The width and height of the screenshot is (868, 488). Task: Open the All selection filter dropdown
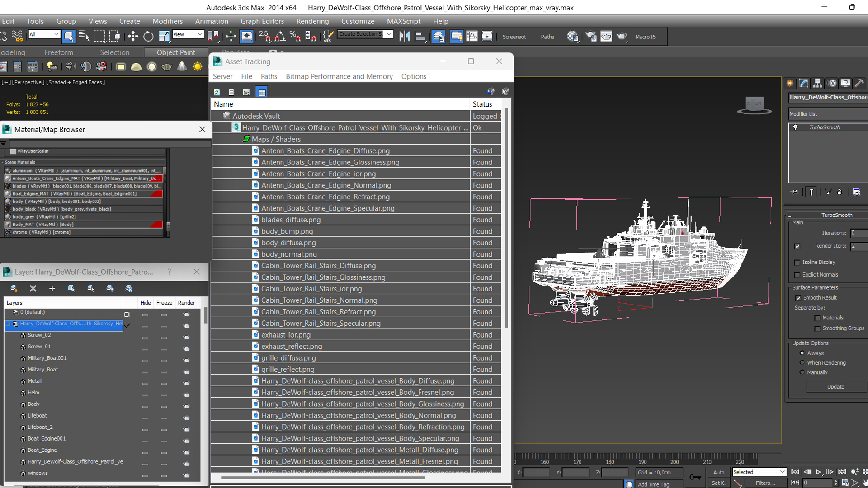pyautogui.click(x=44, y=34)
